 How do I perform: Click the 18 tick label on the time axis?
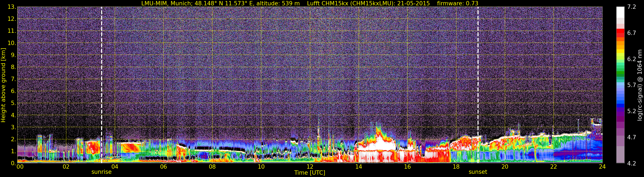pyautogui.click(x=456, y=167)
